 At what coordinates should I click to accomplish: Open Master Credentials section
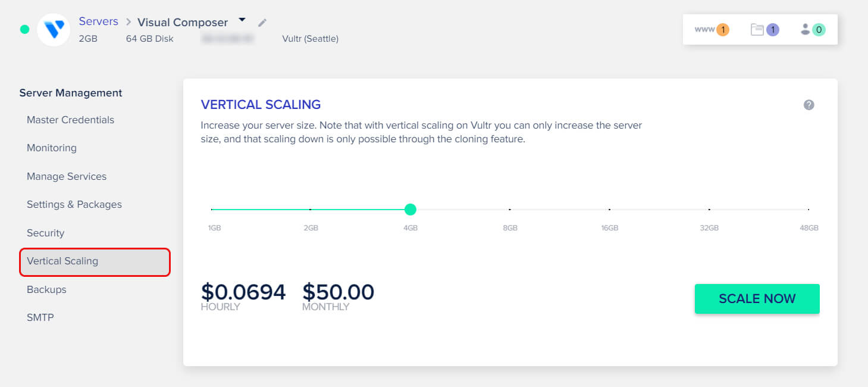pos(70,120)
